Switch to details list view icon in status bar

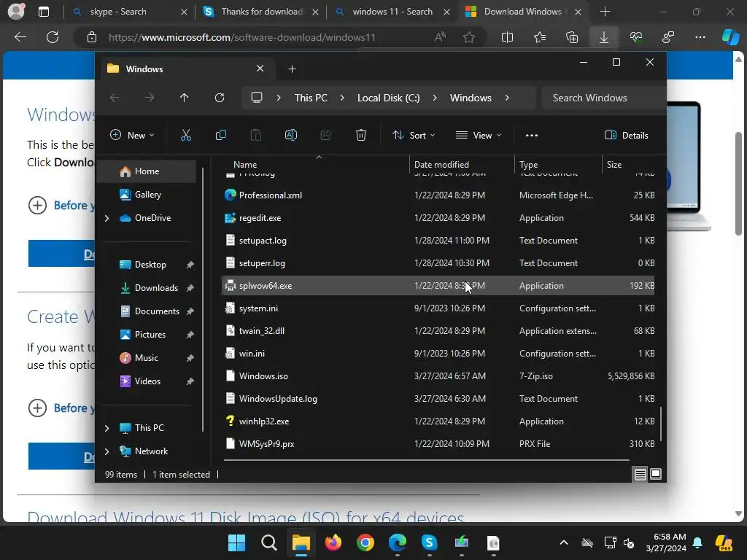pos(640,474)
